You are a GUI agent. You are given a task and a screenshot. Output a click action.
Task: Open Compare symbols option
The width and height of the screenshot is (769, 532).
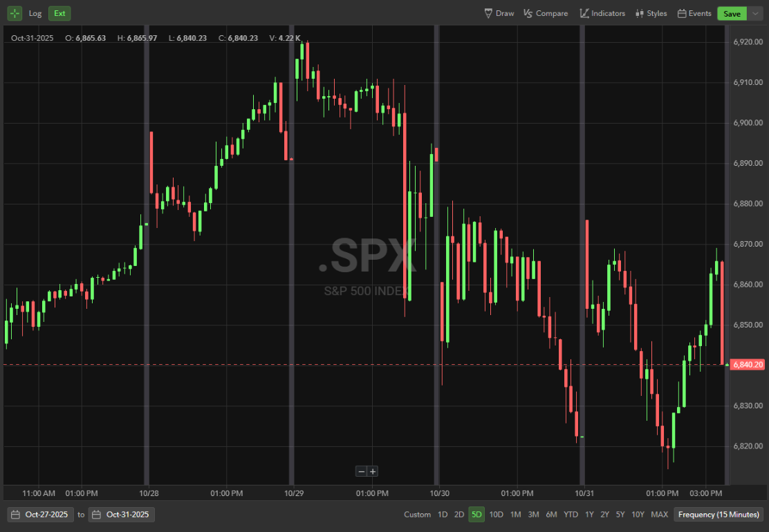coord(546,13)
